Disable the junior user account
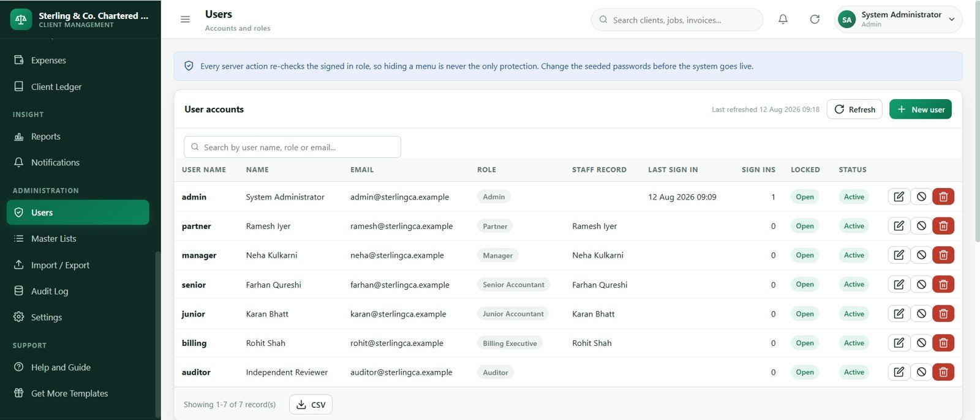Image resolution: width=980 pixels, height=420 pixels. pyautogui.click(x=921, y=313)
